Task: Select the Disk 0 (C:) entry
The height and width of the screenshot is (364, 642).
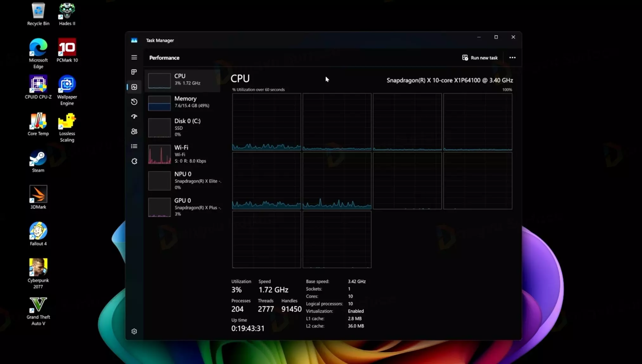Action: (183, 127)
